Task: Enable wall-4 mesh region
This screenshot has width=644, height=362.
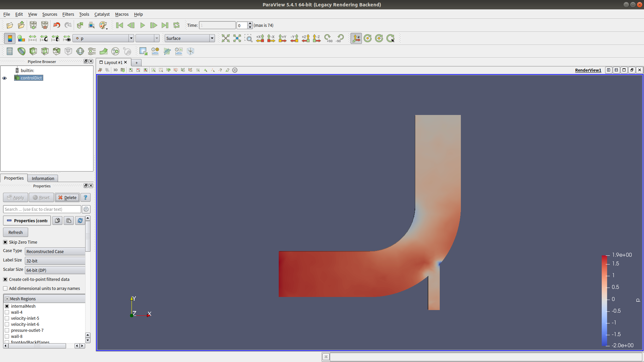Action: [x=7, y=312]
